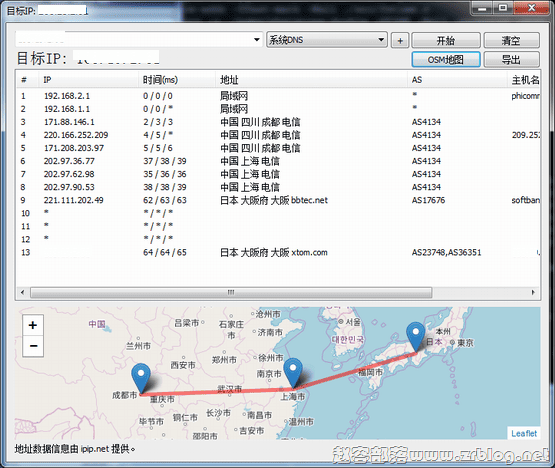Open the OSM地图 map view
The image size is (555, 468).
[446, 59]
